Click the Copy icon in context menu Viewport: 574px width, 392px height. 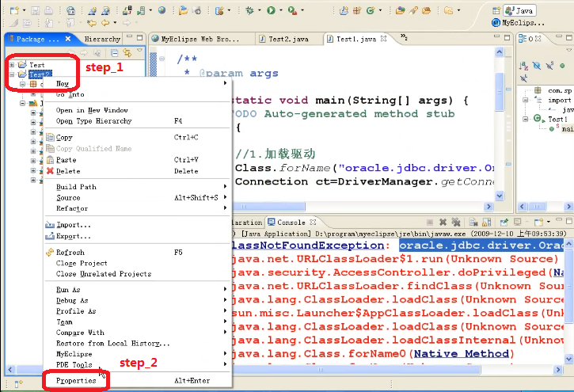[x=51, y=138]
